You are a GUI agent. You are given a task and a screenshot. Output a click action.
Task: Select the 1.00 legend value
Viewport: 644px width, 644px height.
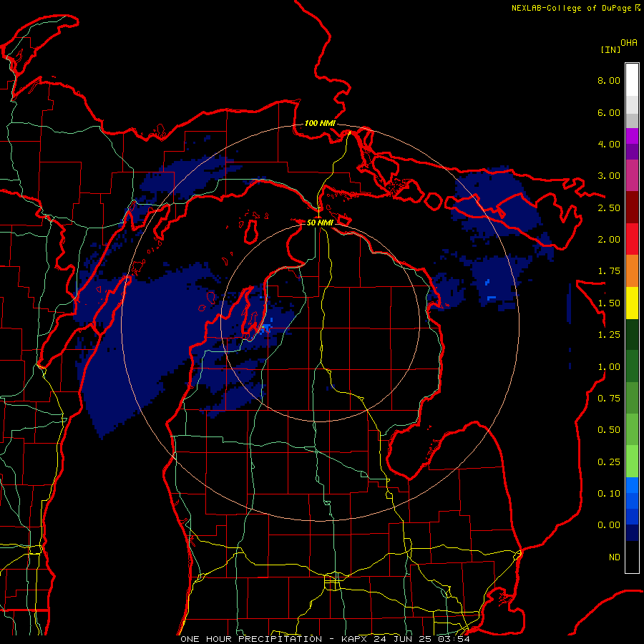pos(609,367)
